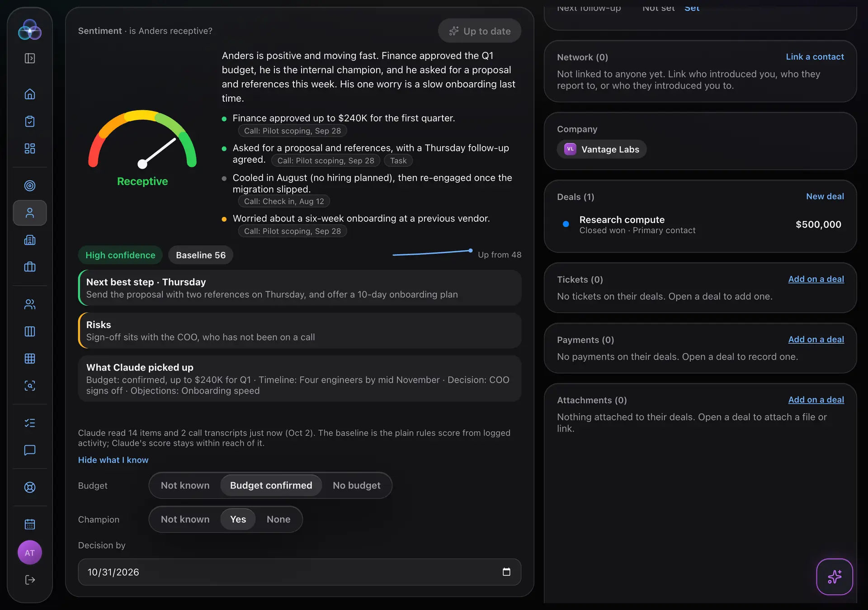Image resolution: width=868 pixels, height=610 pixels.
Task: Open the Task source chip
Action: click(x=398, y=161)
